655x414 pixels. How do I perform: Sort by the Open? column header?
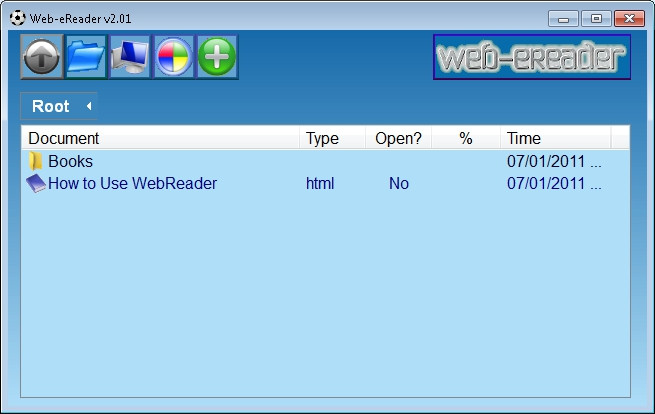pos(399,138)
